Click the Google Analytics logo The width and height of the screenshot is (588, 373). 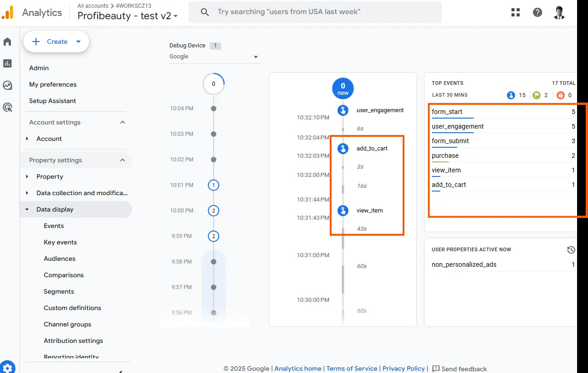coord(8,12)
